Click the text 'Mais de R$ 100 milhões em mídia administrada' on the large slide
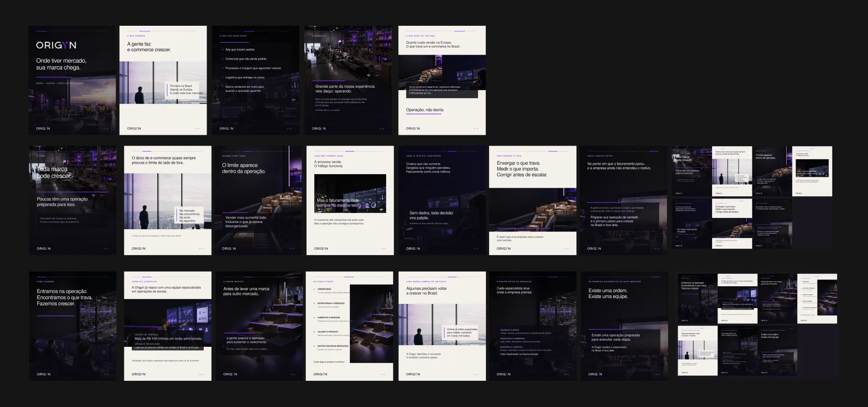Image resolution: width=868 pixels, height=407 pixels. pos(168,339)
